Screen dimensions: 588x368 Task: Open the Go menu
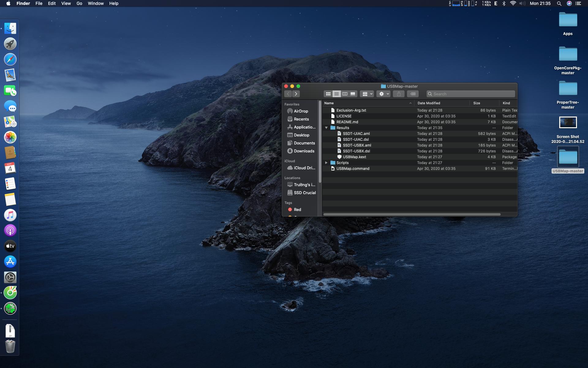click(x=79, y=3)
